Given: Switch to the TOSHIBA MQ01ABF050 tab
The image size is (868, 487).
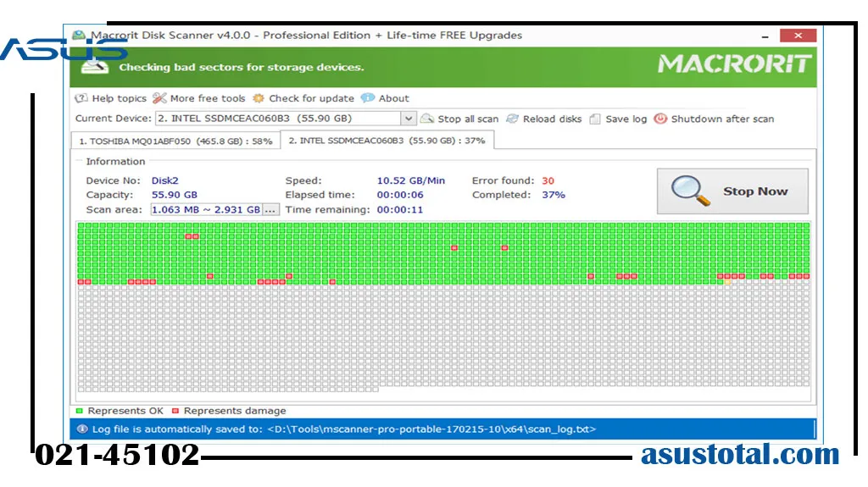Looking at the screenshot, I should [176, 141].
